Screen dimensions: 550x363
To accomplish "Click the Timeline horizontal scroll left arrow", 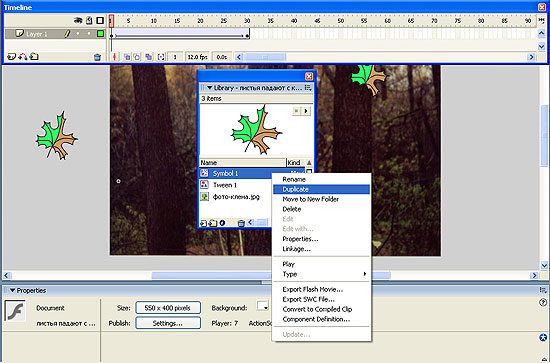I will (x=239, y=57).
